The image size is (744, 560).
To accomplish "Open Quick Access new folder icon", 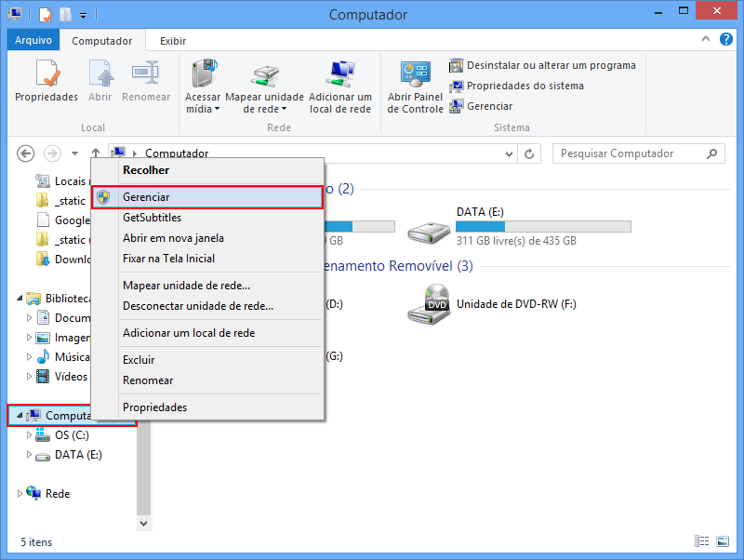I will [x=65, y=14].
